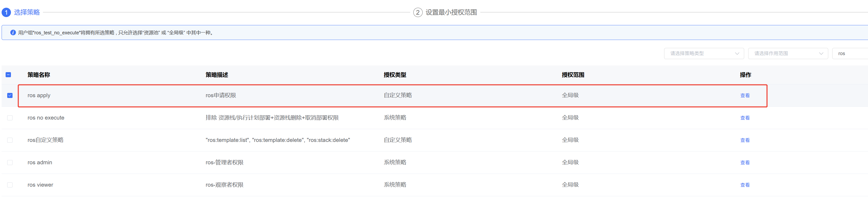Image resolution: width=868 pixels, height=213 pixels.
Task: Click 查看 for the ros apply policy
Action: (x=745, y=95)
